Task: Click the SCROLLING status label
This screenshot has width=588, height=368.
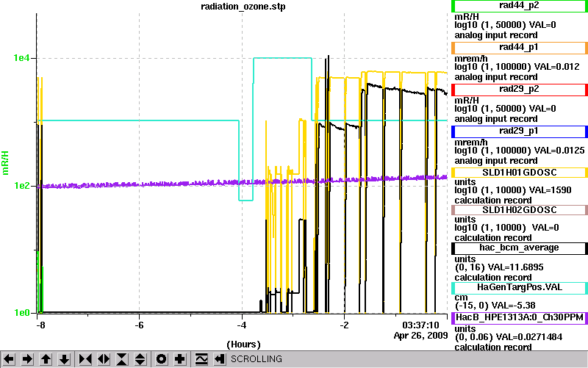Action: pyautogui.click(x=256, y=359)
